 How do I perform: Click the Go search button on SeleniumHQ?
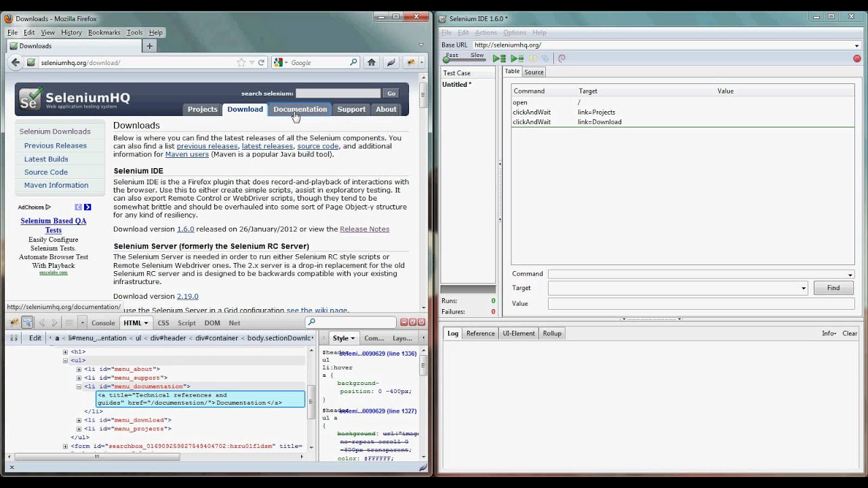point(391,94)
